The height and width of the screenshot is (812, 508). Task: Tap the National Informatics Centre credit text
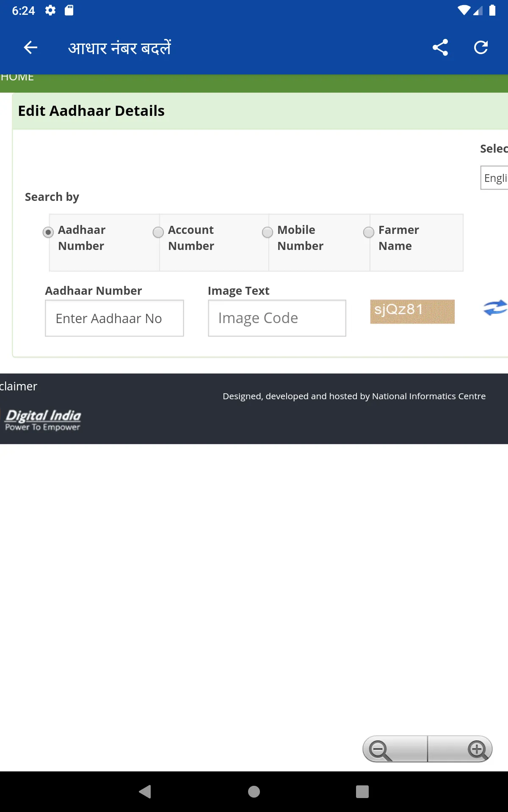[x=354, y=396]
